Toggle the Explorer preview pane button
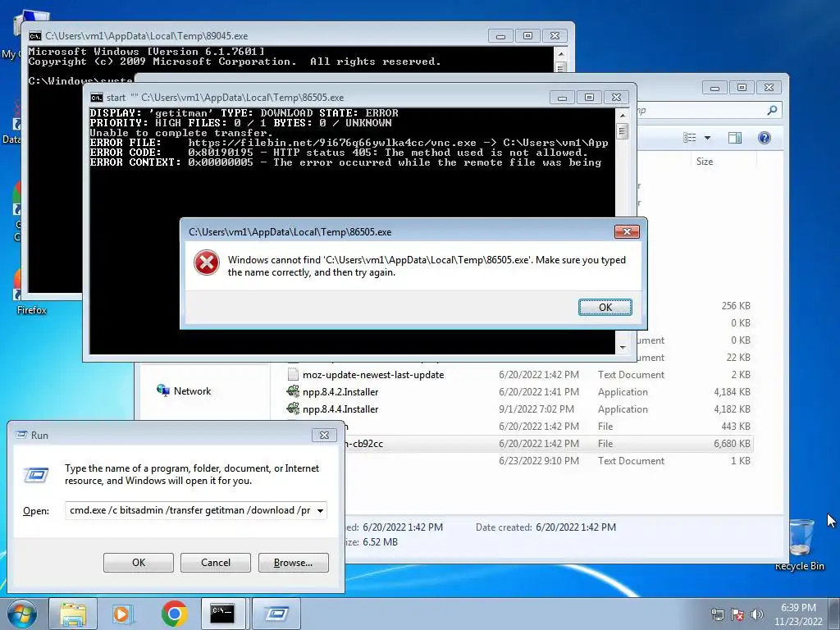Image resolution: width=840 pixels, height=630 pixels. coord(734,138)
